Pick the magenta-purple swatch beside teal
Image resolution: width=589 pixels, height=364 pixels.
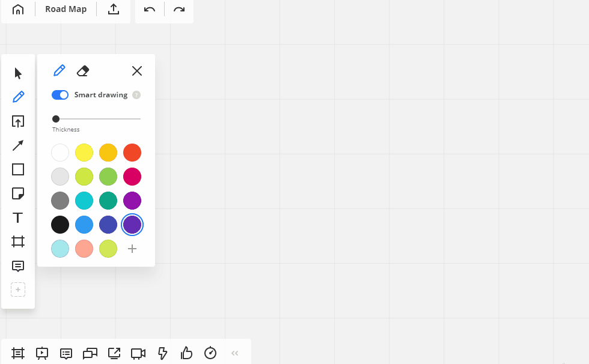pyautogui.click(x=132, y=201)
